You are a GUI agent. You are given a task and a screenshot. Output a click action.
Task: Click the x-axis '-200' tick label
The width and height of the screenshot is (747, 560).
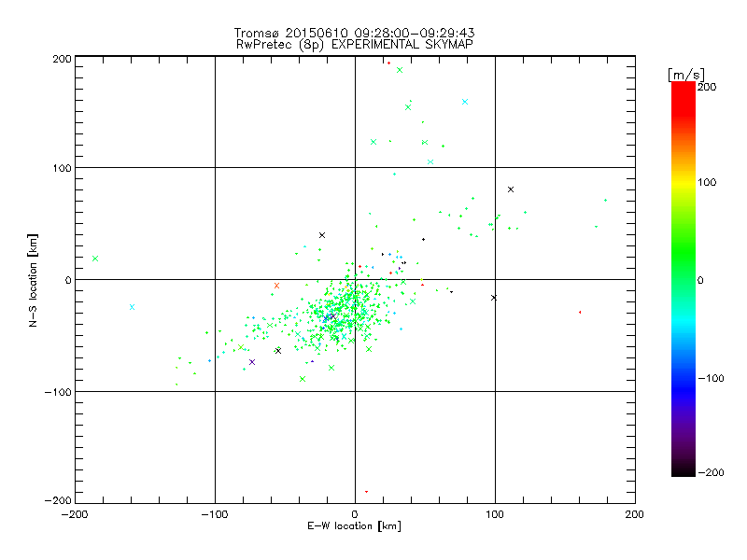coord(75,514)
